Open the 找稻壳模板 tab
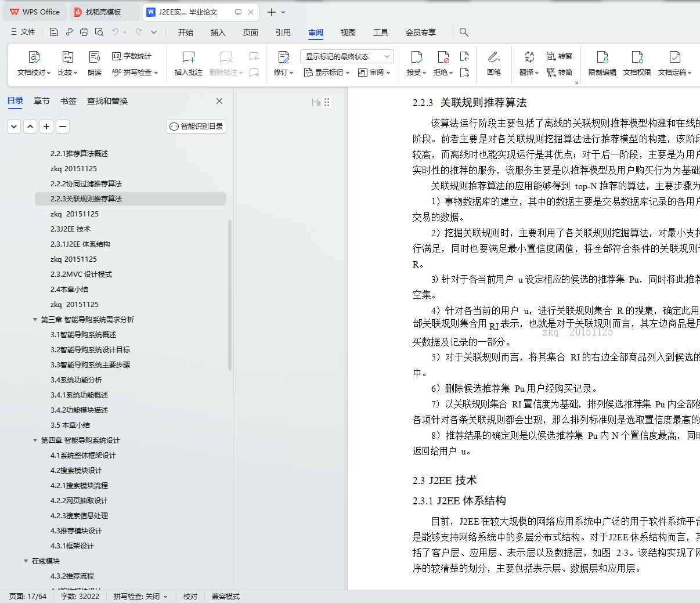700x603 pixels. point(104,12)
